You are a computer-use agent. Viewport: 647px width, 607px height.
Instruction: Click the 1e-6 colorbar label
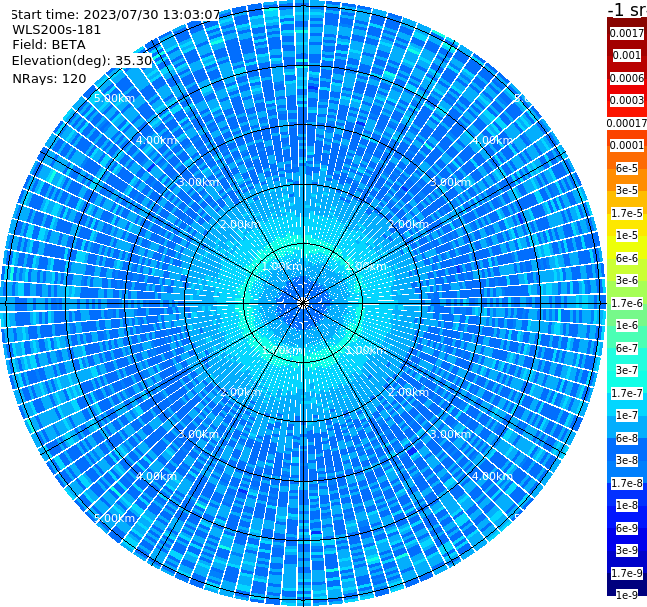click(627, 325)
